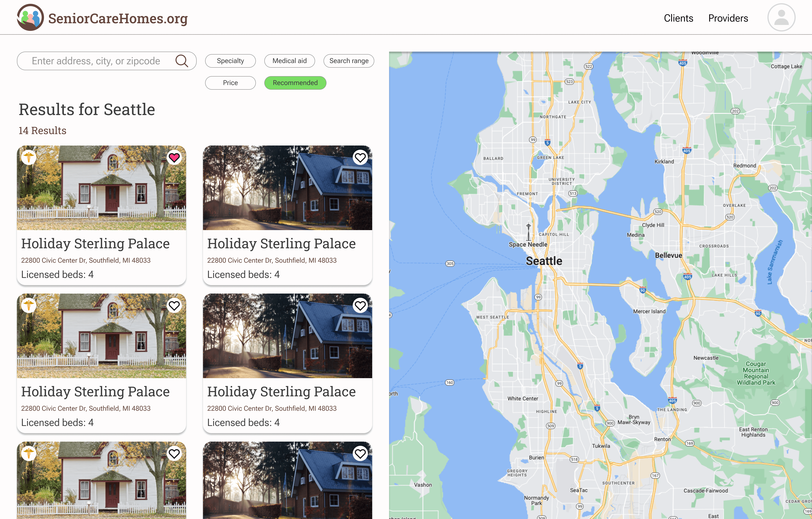Favorite the second-row right listing heart

[x=360, y=306]
